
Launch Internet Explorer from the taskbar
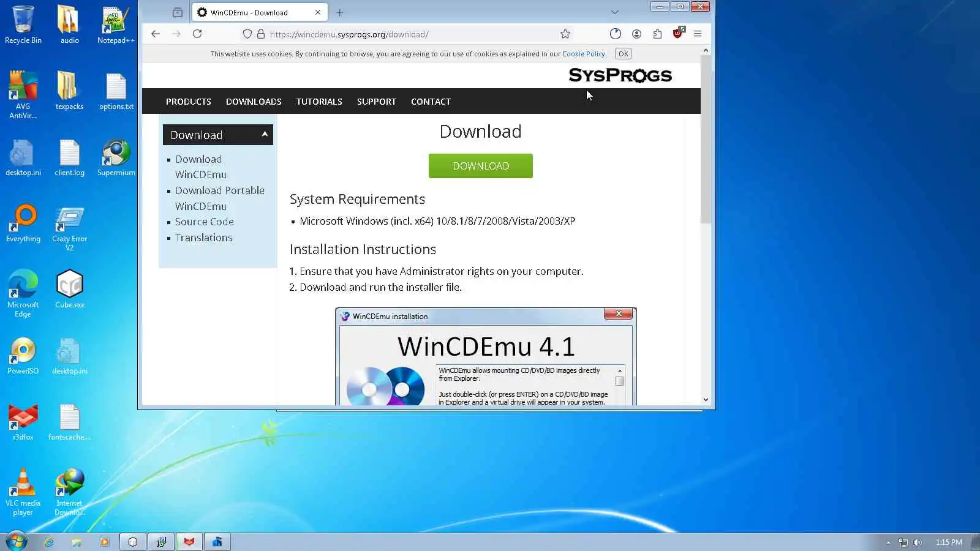pyautogui.click(x=48, y=542)
